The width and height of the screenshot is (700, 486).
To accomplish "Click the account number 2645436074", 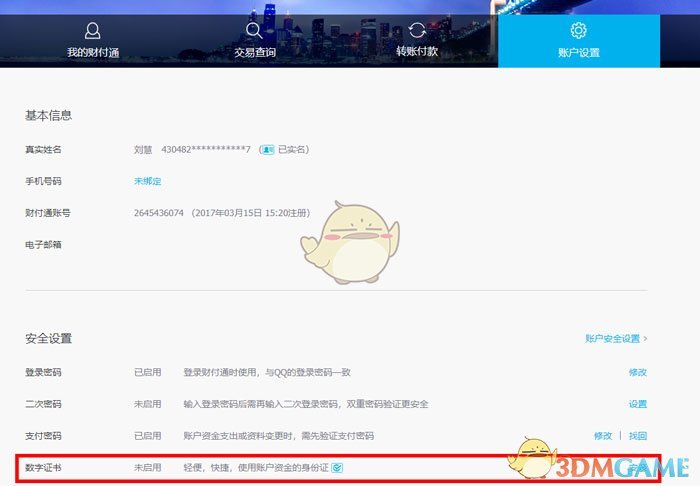I will [x=158, y=213].
